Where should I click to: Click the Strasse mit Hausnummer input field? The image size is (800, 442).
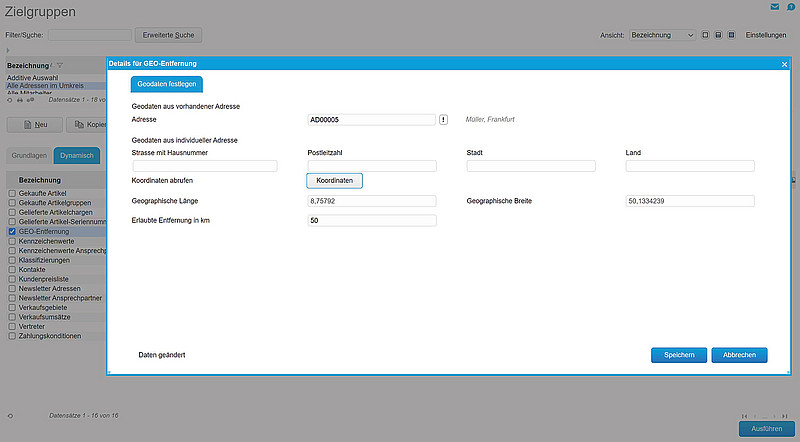point(205,166)
